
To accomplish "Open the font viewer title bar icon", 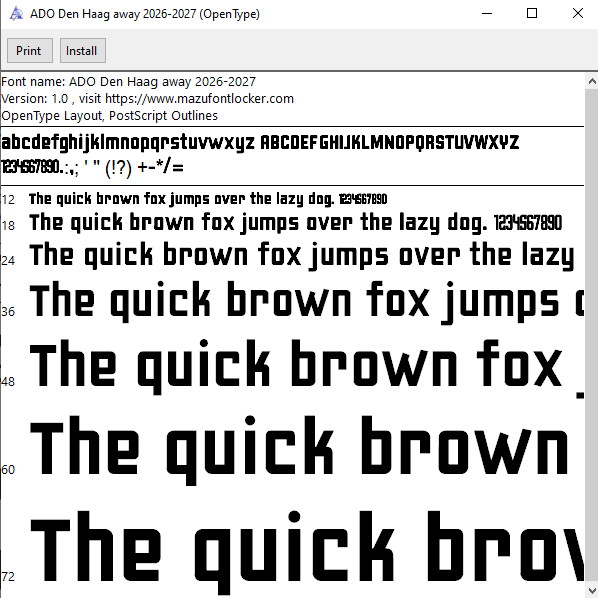I will coord(16,14).
